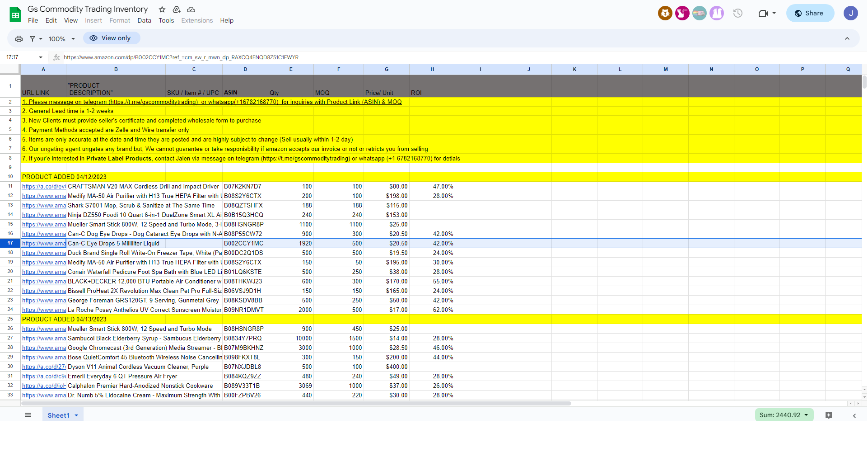Open the URL link for Emeril Air Fryer

[x=44, y=376]
